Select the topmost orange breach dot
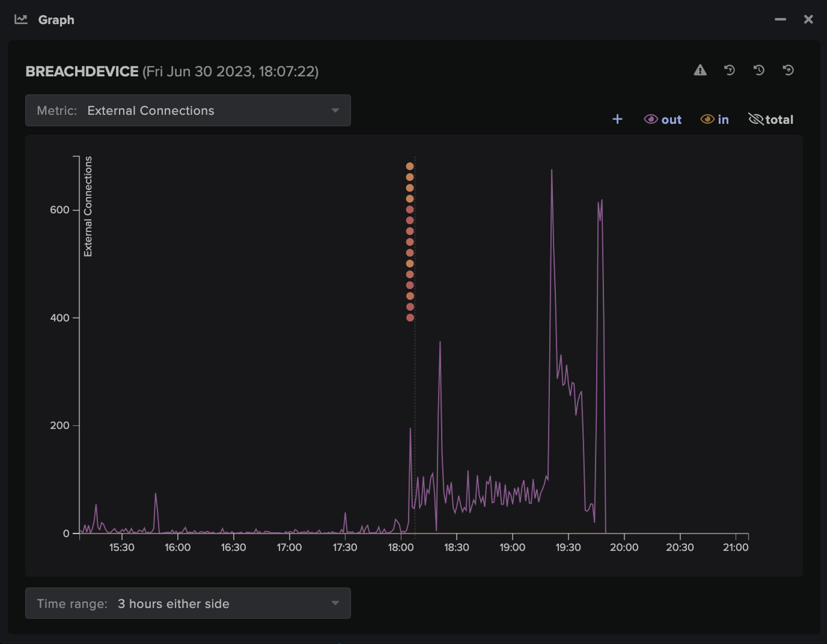The image size is (827, 644). pos(410,166)
